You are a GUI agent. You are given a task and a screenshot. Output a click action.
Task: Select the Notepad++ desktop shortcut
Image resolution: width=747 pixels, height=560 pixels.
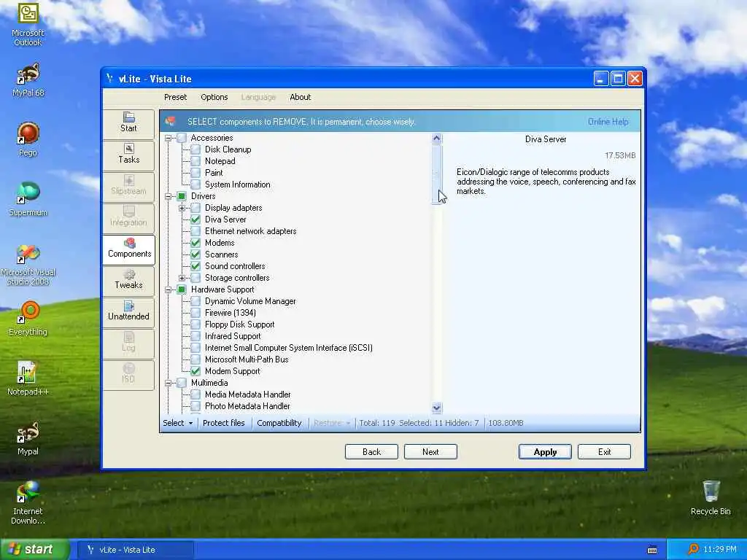tap(28, 379)
